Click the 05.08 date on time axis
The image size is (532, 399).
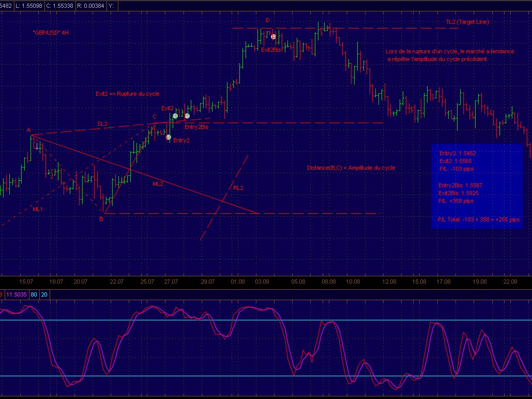point(298,282)
